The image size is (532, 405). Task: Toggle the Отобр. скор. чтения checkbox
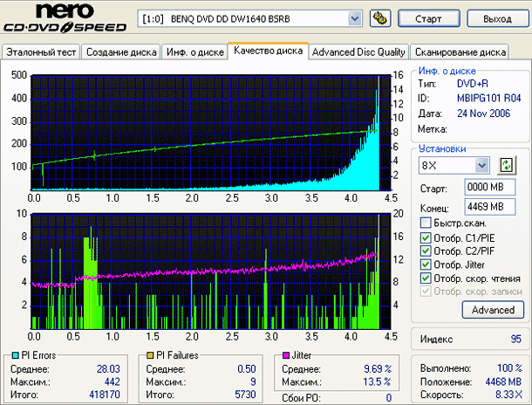425,278
